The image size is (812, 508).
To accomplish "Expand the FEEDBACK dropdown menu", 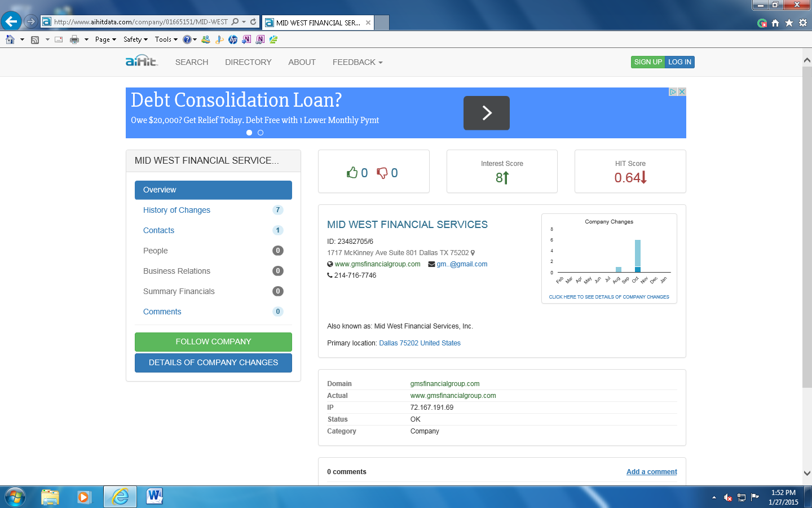I will tap(358, 62).
